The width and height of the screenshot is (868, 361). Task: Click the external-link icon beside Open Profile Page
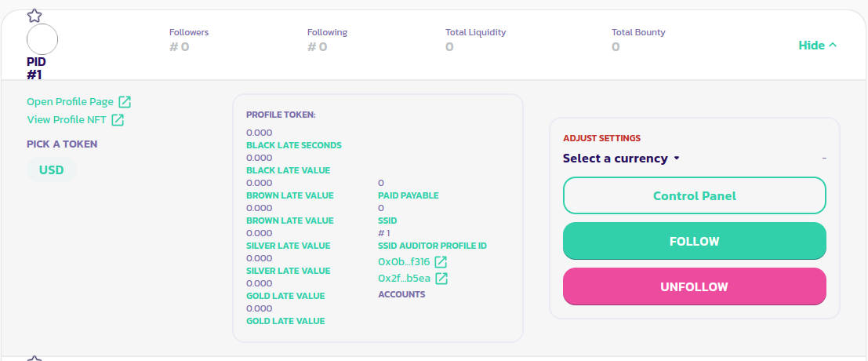point(125,102)
